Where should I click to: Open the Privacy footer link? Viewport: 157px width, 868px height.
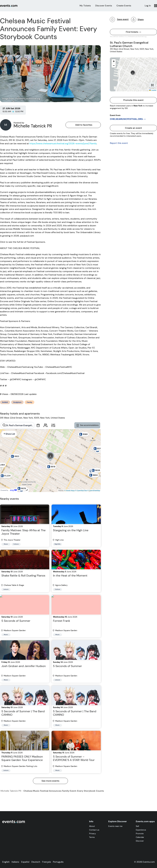(x=92, y=834)
